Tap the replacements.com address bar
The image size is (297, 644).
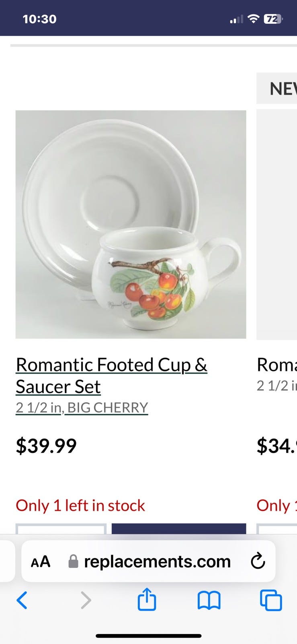[157, 561]
